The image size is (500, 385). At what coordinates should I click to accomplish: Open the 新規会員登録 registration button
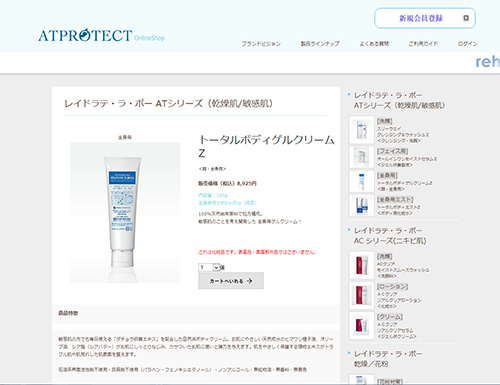coord(425,18)
